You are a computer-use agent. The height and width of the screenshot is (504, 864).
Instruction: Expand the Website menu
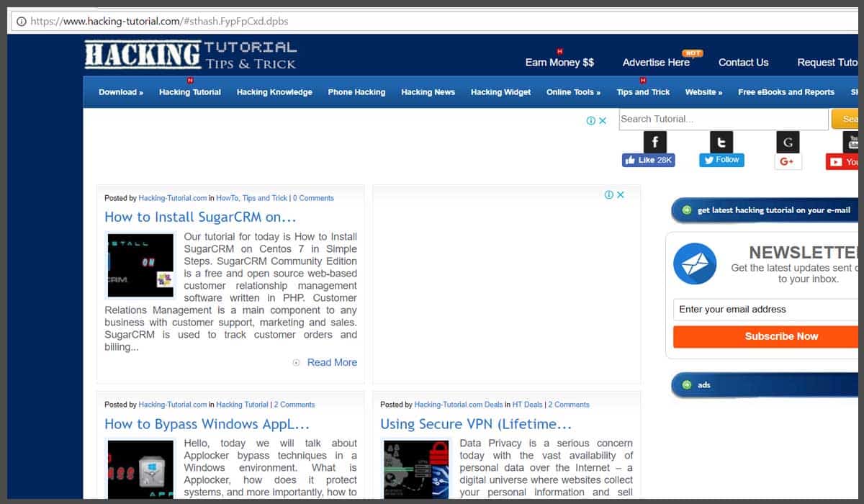pyautogui.click(x=703, y=92)
